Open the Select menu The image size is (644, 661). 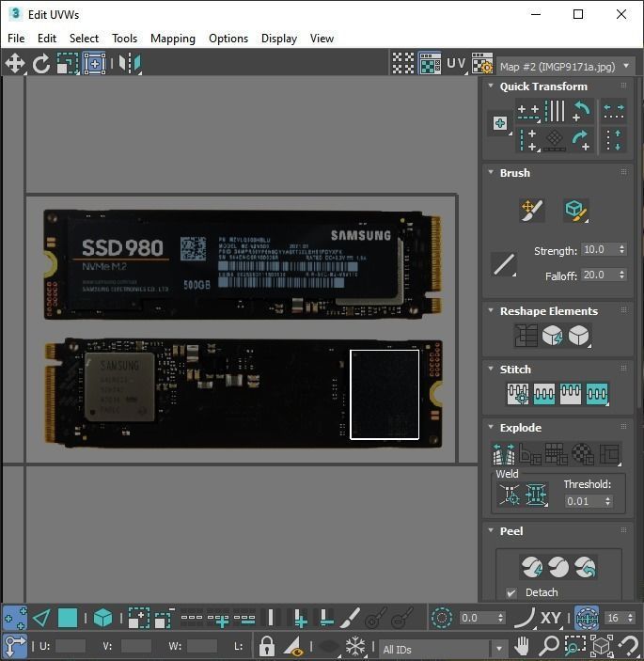coord(84,39)
